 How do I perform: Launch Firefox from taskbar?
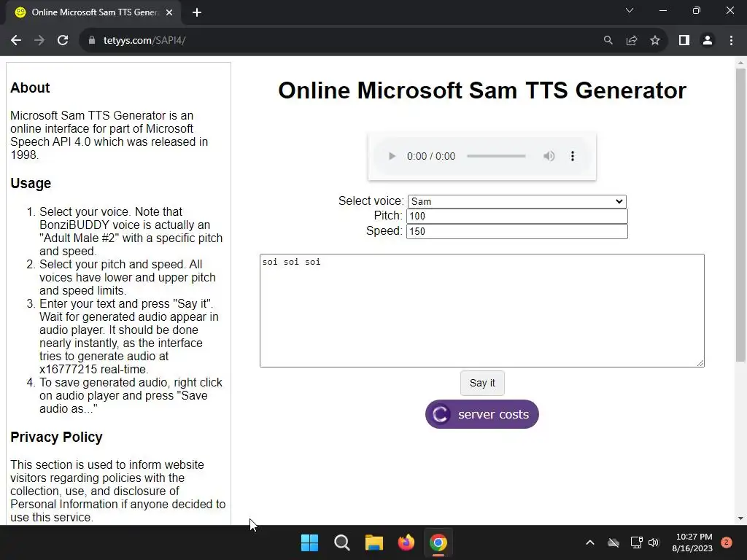(406, 542)
